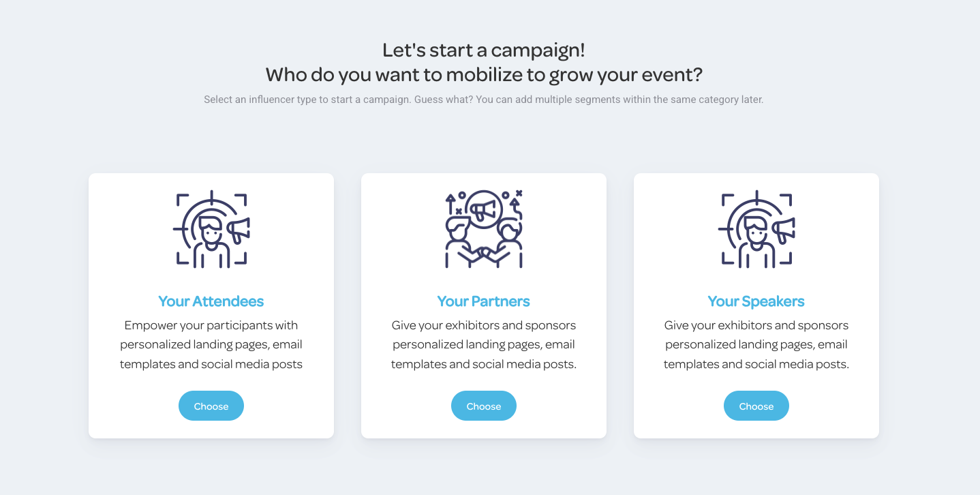The image size is (980, 495).
Task: Click the person figure in the Speakers icon
Action: 755,240
